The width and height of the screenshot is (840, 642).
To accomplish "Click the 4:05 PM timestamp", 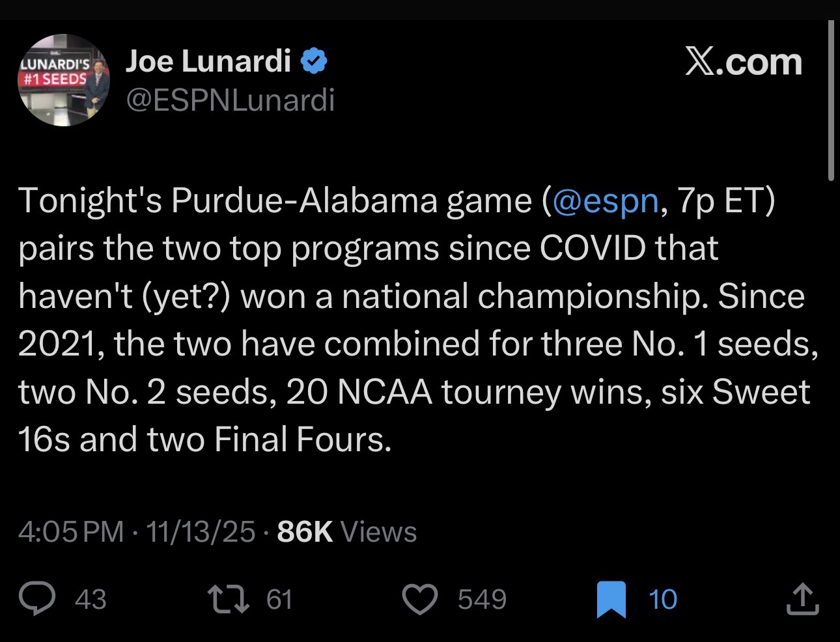I will [x=70, y=532].
